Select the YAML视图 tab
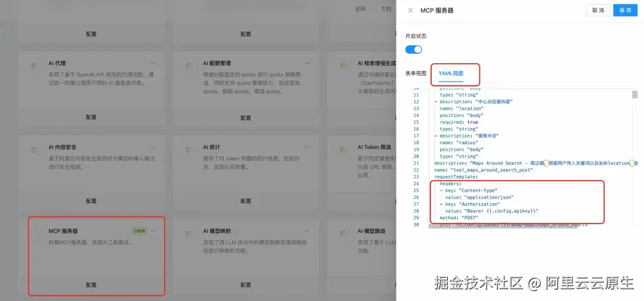Viewport: 644px width, 301px height. pos(451,73)
